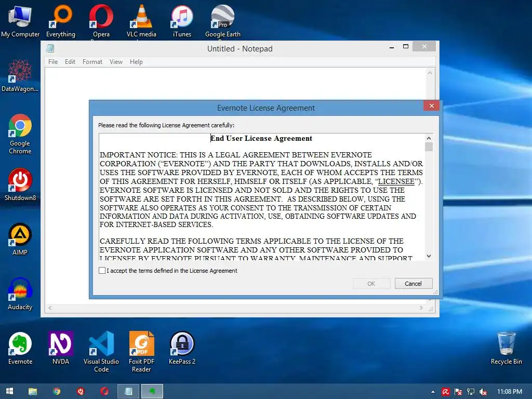
Task: Click the license text scrollbar thumb
Action: [429, 147]
